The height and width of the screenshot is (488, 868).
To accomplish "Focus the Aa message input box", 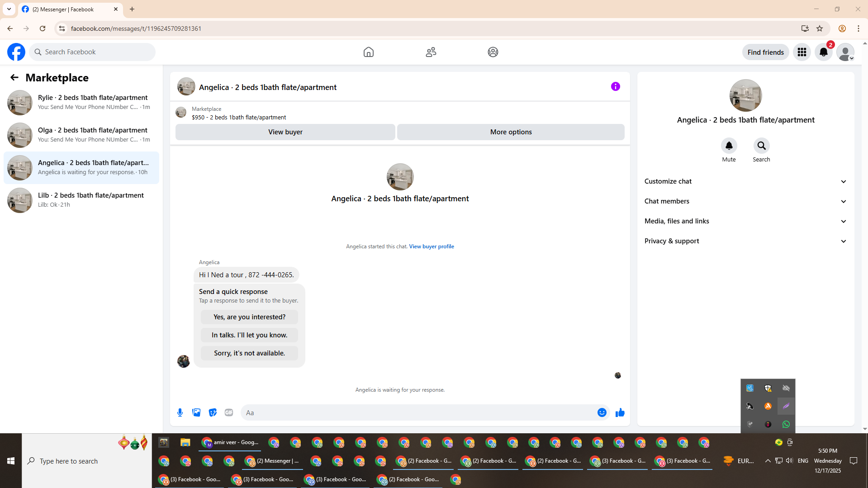I will 418,412.
